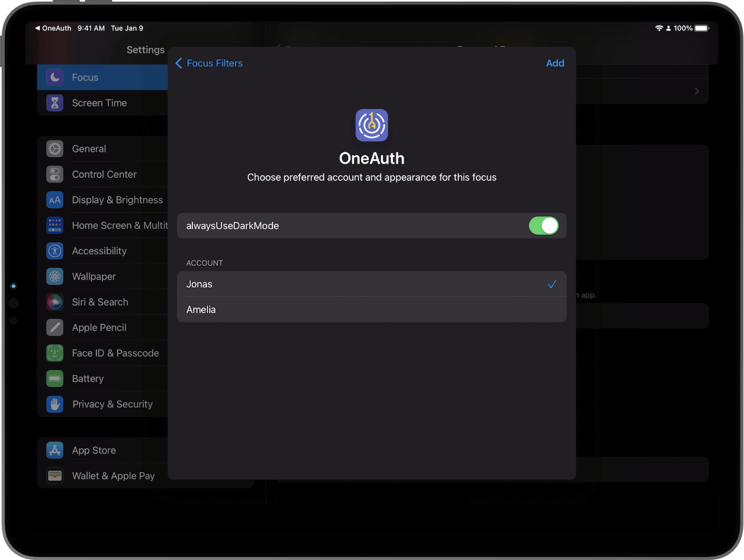Click the Privacy & Security hand icon
This screenshot has height=560, width=744.
tap(55, 404)
